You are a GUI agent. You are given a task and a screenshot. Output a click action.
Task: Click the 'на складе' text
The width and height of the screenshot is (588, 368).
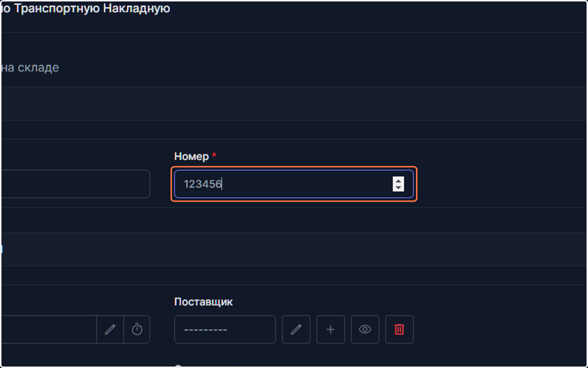[29, 68]
